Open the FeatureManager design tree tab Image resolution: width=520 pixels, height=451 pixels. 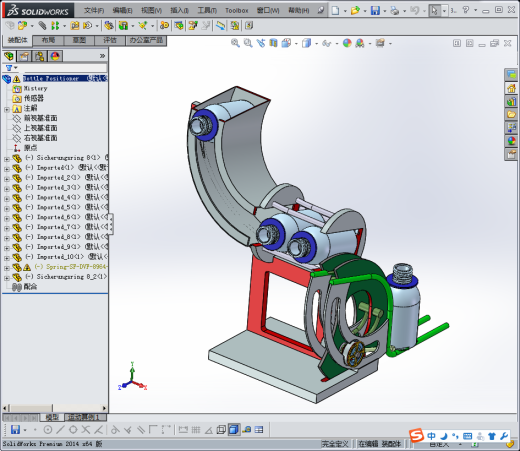click(9, 56)
